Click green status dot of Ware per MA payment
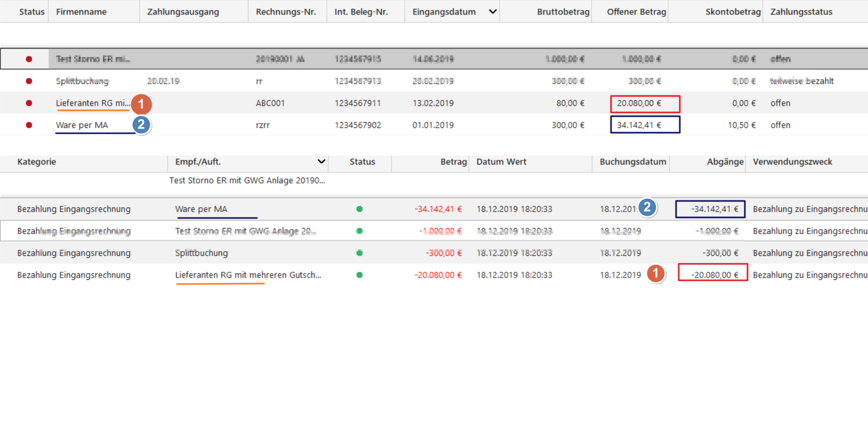868x445 pixels. [x=359, y=209]
